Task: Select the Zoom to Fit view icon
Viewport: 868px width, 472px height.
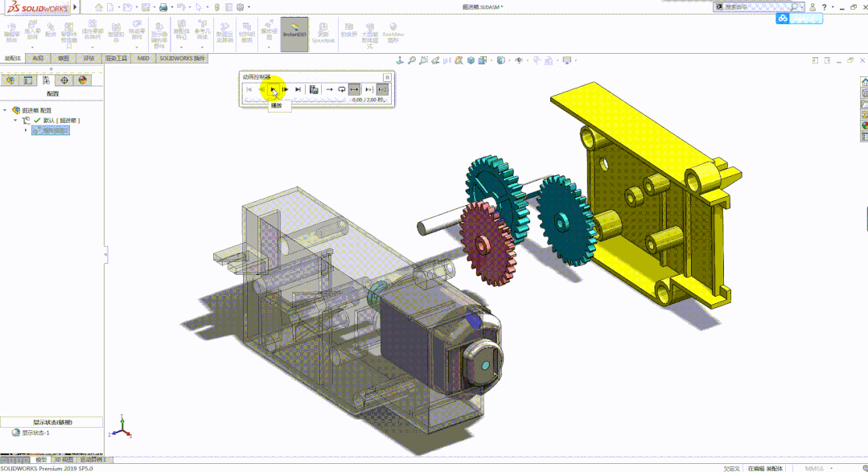Action: coord(413,60)
